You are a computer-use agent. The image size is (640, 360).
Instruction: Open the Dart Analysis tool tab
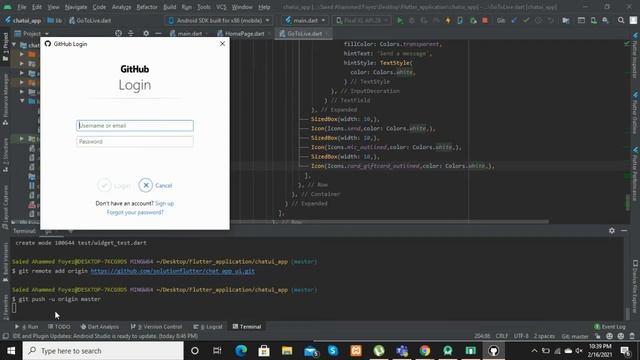click(100, 327)
